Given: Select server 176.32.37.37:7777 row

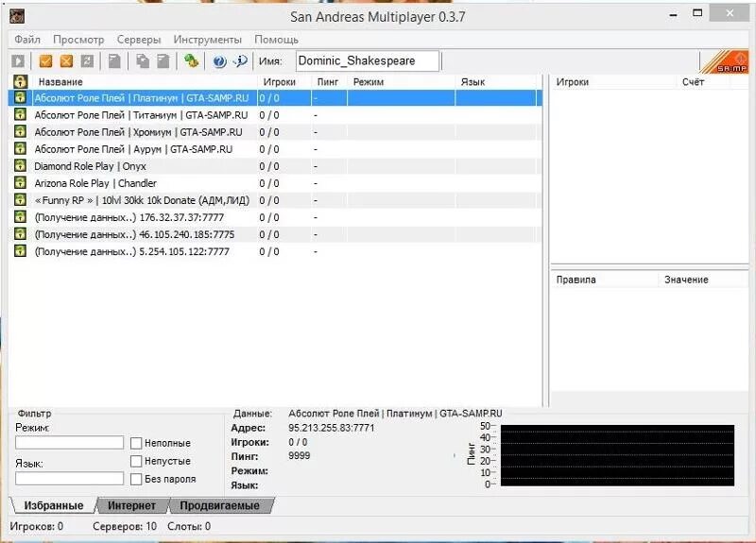Looking at the screenshot, I should coord(275,217).
